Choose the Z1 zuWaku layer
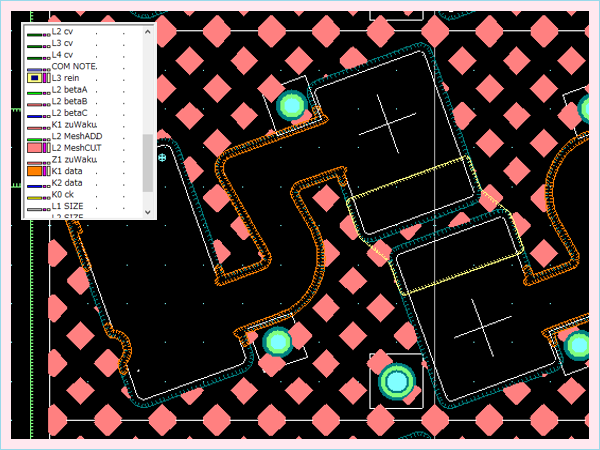This screenshot has height=450, width=600. point(74,160)
